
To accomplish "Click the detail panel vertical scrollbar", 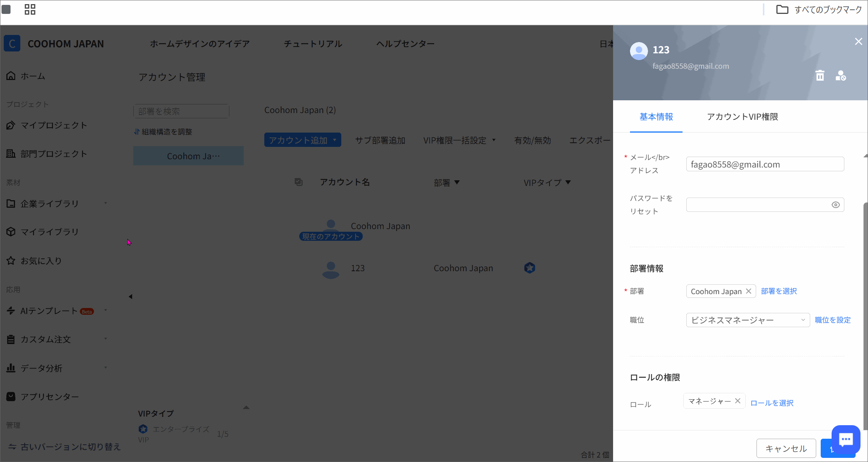I will tap(865, 316).
